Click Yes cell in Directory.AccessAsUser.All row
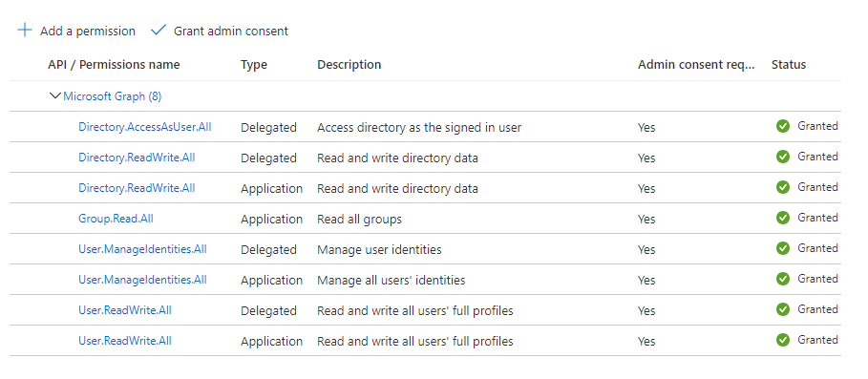Image resolution: width=868 pixels, height=379 pixels. pos(646,127)
